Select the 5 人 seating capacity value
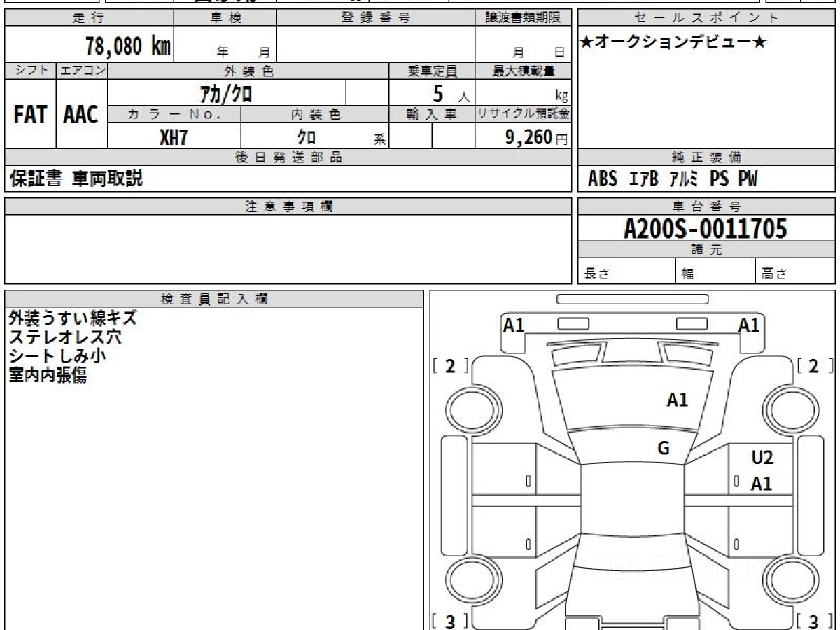 (x=451, y=93)
